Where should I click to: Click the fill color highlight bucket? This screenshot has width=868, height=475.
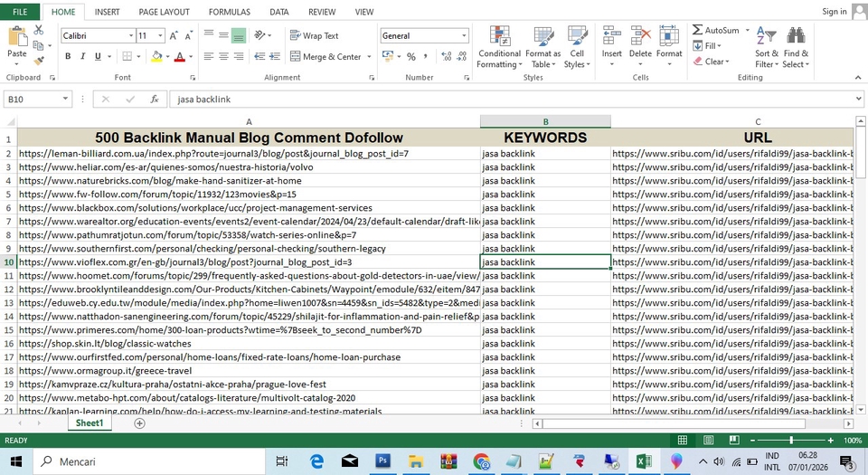click(x=156, y=56)
